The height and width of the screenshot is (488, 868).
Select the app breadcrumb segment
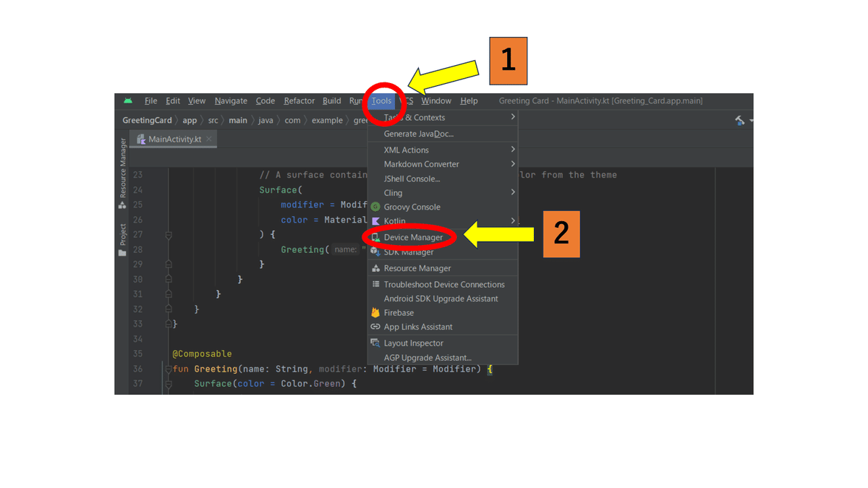pos(190,121)
